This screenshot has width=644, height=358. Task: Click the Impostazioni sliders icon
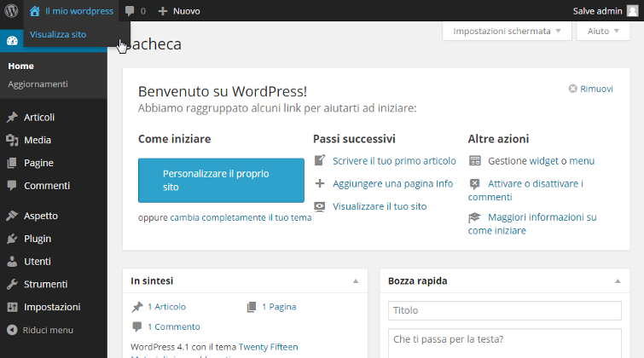pyautogui.click(x=12, y=307)
